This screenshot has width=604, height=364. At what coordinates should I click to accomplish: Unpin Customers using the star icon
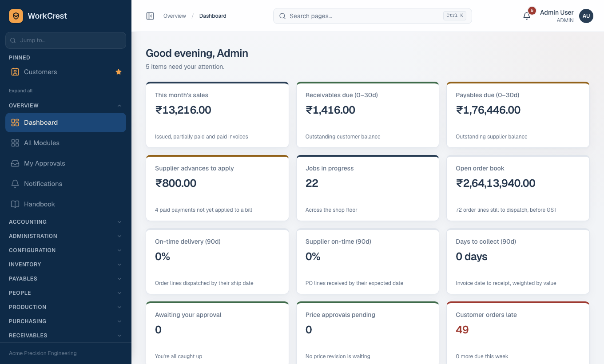coord(119,72)
